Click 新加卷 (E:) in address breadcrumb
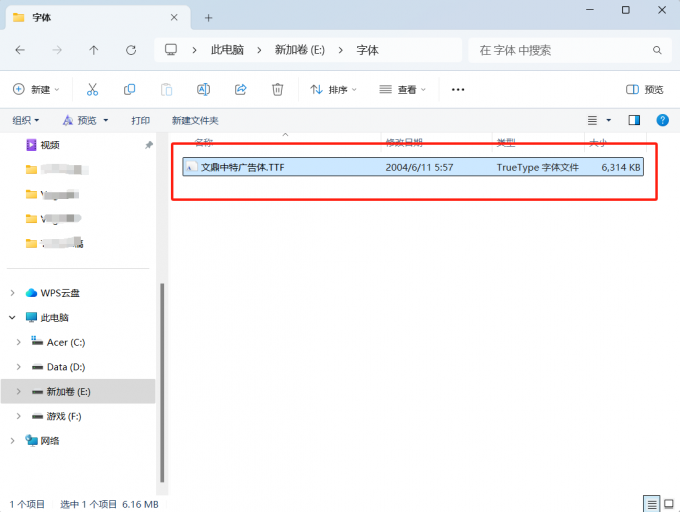Screen dimensions: 680x512 300,50
